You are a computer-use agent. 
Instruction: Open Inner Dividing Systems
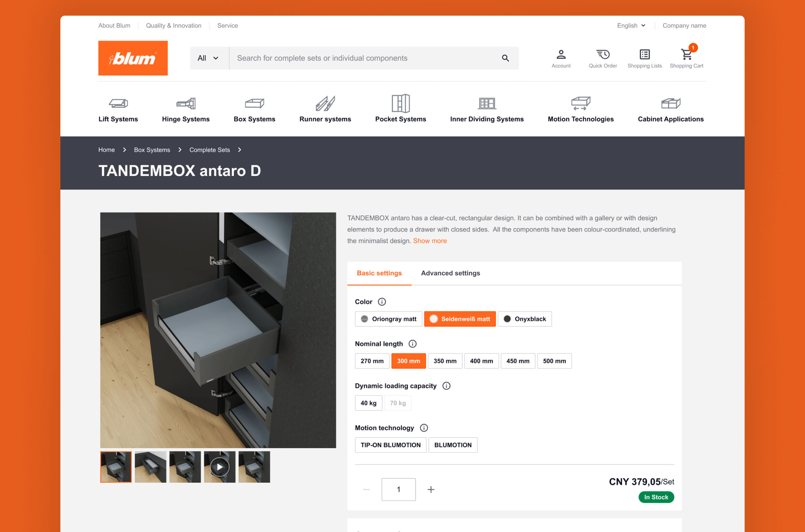[487, 109]
